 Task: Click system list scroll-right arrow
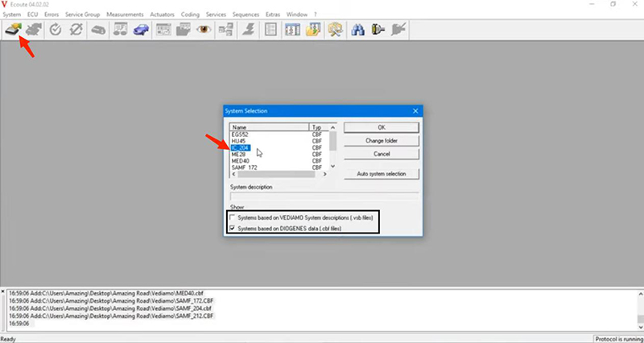pos(325,174)
